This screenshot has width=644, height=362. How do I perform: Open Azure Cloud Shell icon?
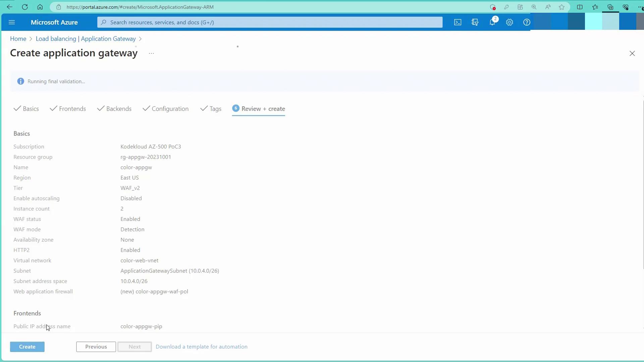click(458, 22)
